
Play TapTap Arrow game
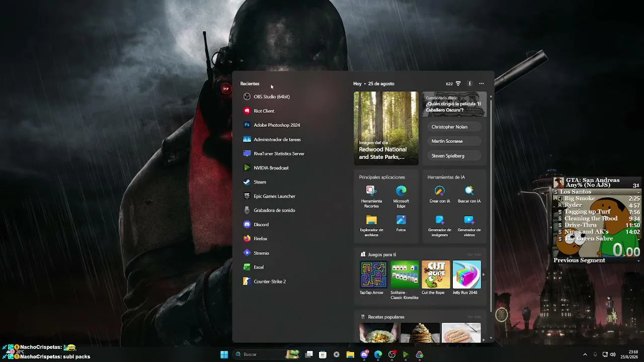click(x=373, y=278)
